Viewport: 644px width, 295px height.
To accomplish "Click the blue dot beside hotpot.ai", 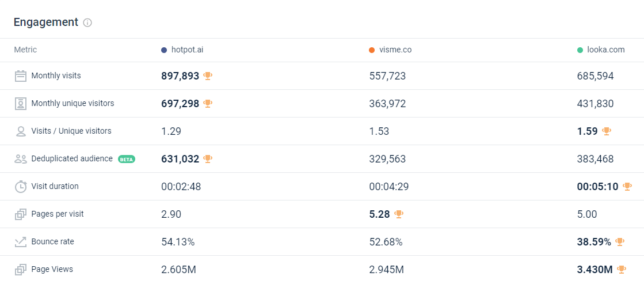I will [164, 50].
